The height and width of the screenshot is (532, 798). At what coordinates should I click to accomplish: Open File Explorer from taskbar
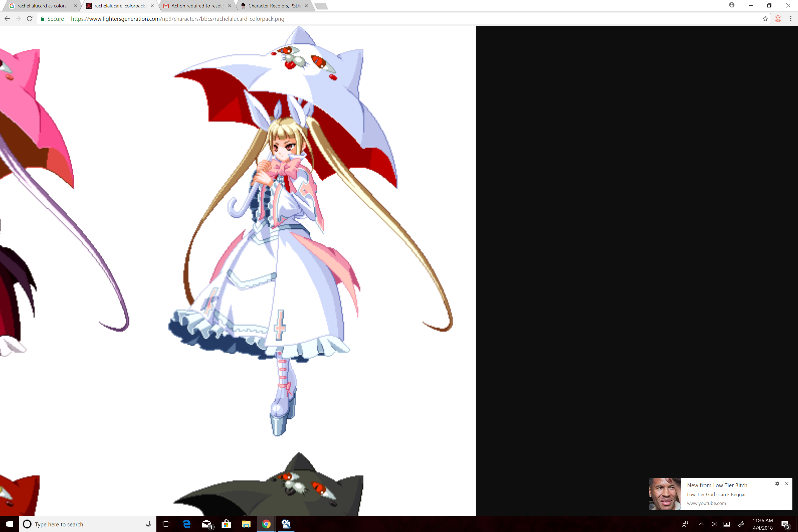pyautogui.click(x=246, y=524)
